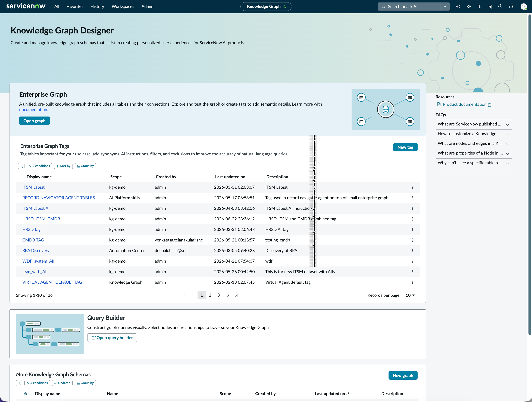Open row actions menu for ITSM Latest AI

click(x=412, y=208)
